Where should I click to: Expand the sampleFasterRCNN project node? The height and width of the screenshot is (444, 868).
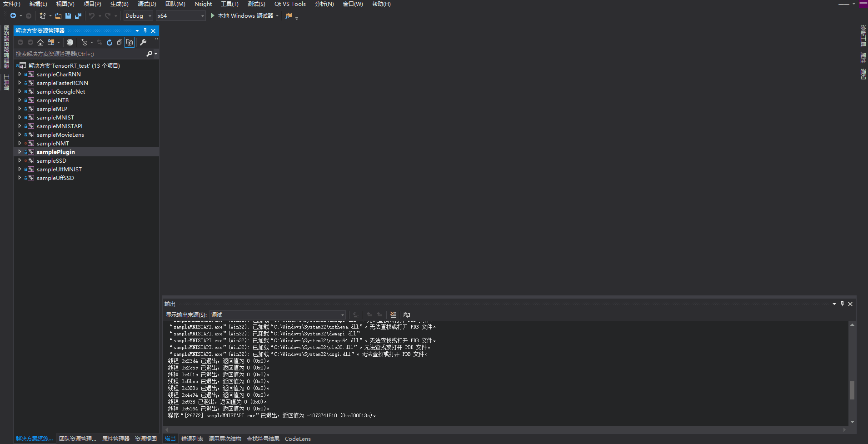[20, 83]
